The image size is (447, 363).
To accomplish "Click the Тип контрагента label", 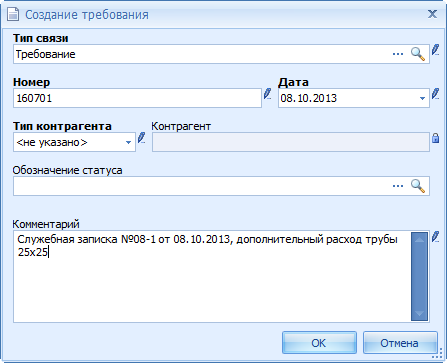I will click(62, 126).
